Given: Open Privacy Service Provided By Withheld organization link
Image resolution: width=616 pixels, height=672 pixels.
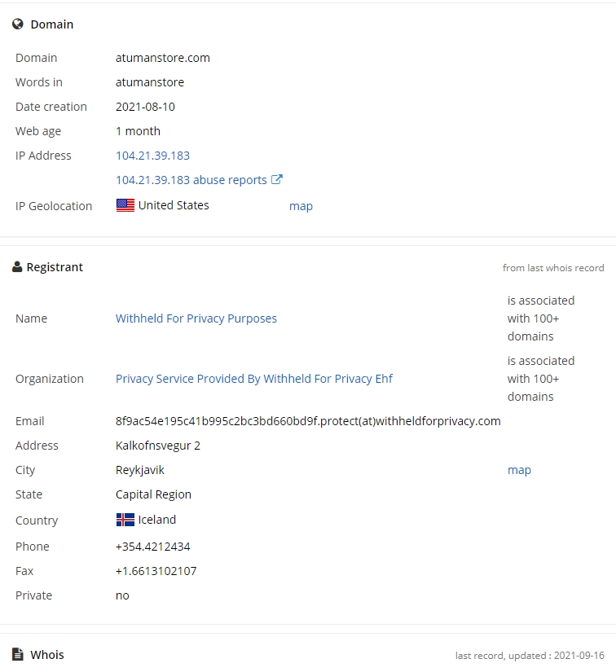Looking at the screenshot, I should pyautogui.click(x=254, y=379).
